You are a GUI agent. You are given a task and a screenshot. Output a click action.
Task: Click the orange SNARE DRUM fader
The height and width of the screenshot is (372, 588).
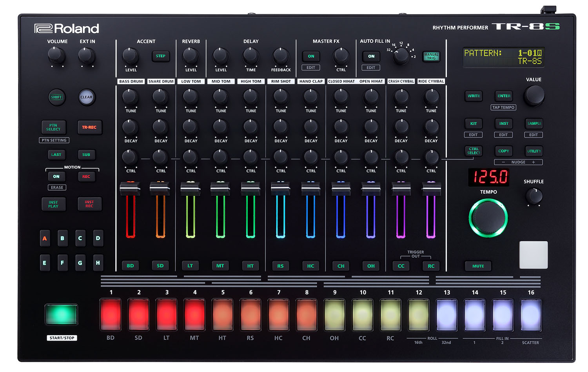tap(160, 189)
